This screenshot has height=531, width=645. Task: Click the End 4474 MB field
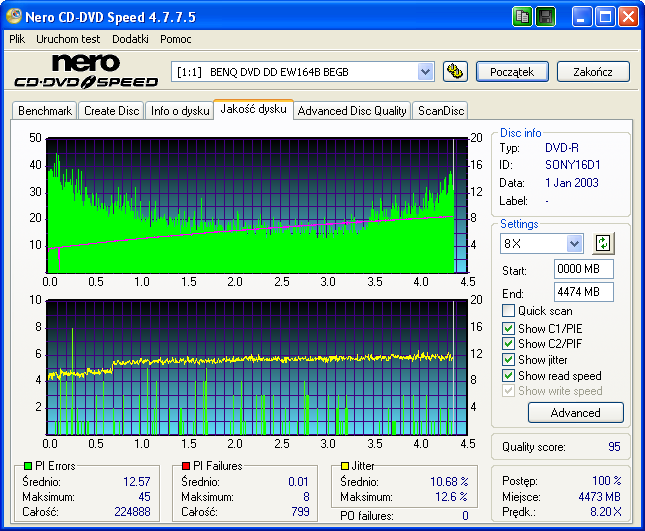(x=584, y=292)
